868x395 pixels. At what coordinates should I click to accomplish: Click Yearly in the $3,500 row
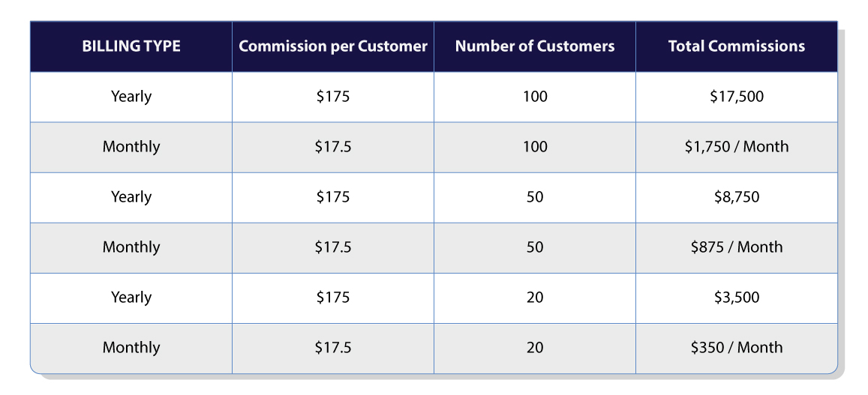click(131, 298)
